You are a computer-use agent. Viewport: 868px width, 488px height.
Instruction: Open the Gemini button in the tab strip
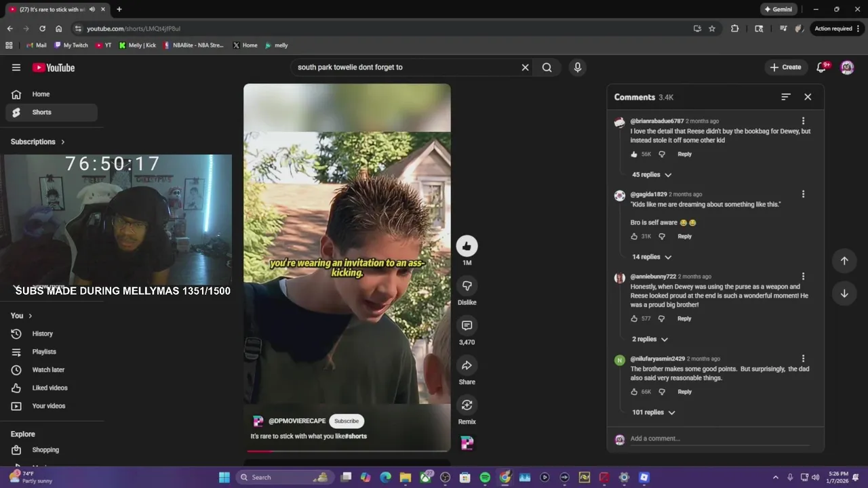point(778,9)
